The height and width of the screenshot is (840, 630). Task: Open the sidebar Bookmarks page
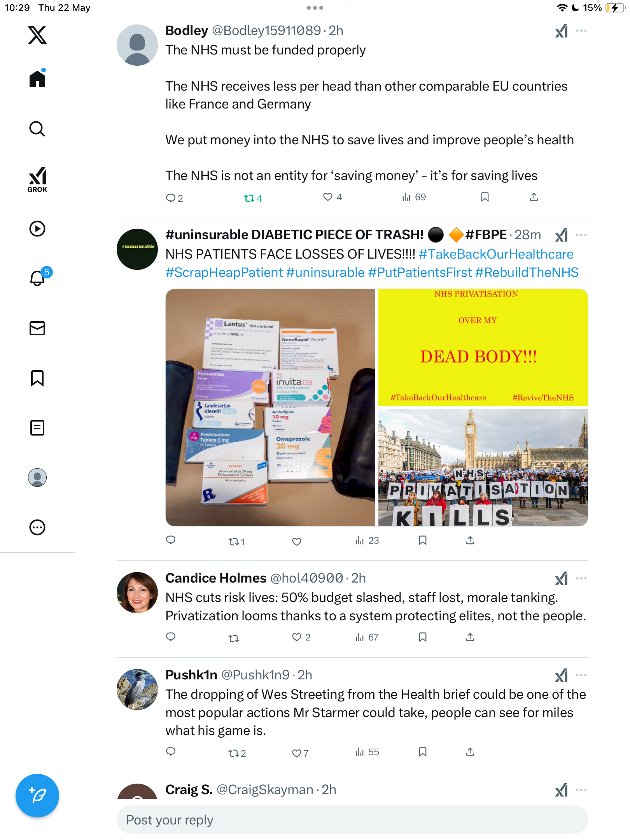pyautogui.click(x=37, y=378)
